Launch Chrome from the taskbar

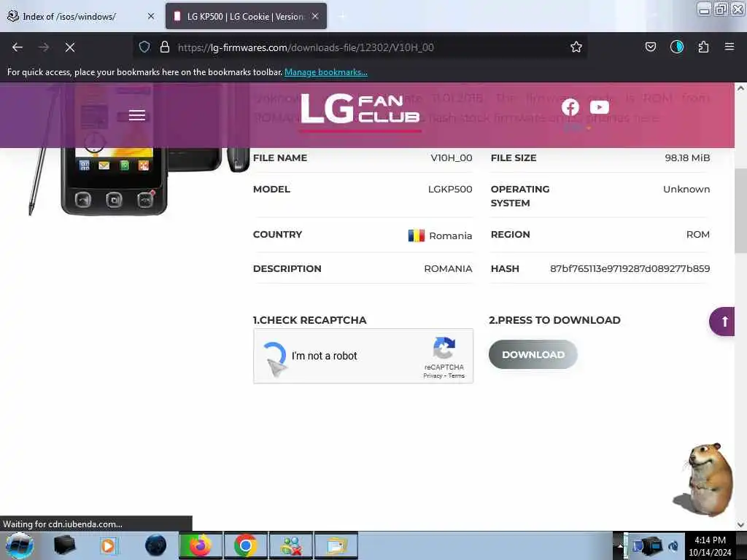pyautogui.click(x=245, y=545)
